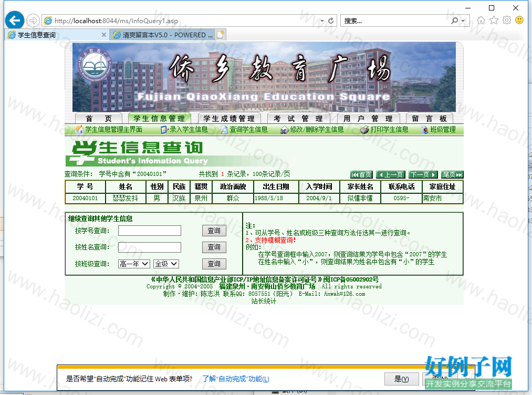
Task: Click the 录入学生信息 entry icon
Action: pos(165,130)
